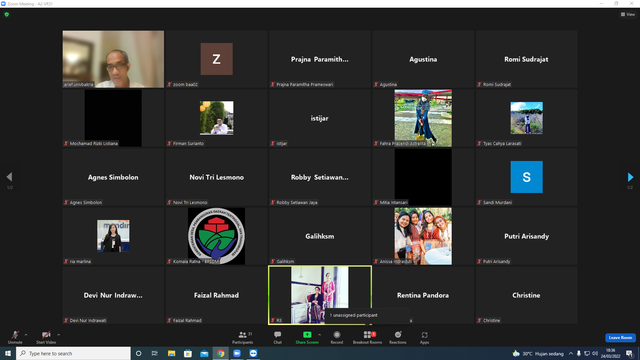Select Galihksm participant tile
Image resolution: width=640 pixels, height=360 pixels.
pyautogui.click(x=320, y=236)
